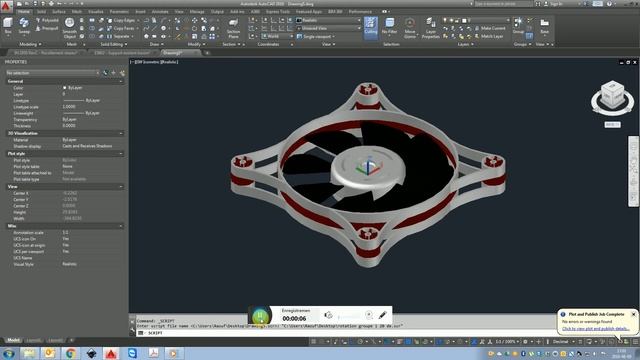Click the search keyword input box
This screenshot has height=360, width=640.
tap(504, 4)
